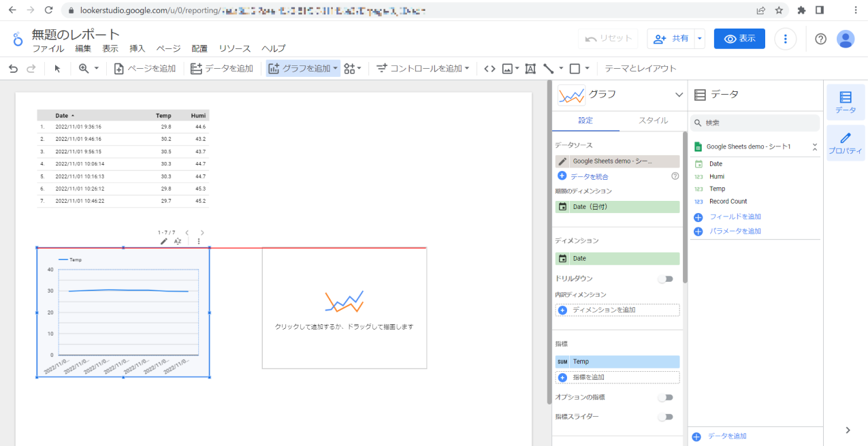This screenshot has height=446, width=868.
Task: Click the AZ sort icon above the chart
Action: [x=177, y=241]
